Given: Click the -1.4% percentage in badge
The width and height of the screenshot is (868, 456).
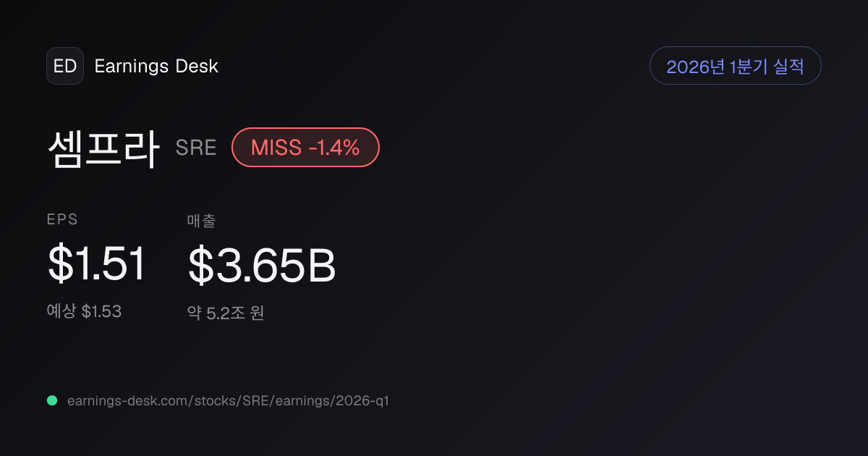Looking at the screenshot, I should pos(334,148).
